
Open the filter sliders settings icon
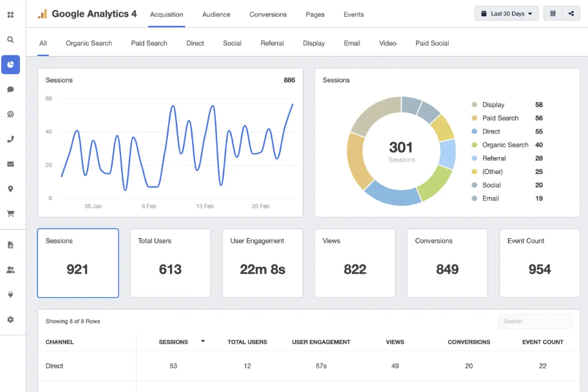553,14
